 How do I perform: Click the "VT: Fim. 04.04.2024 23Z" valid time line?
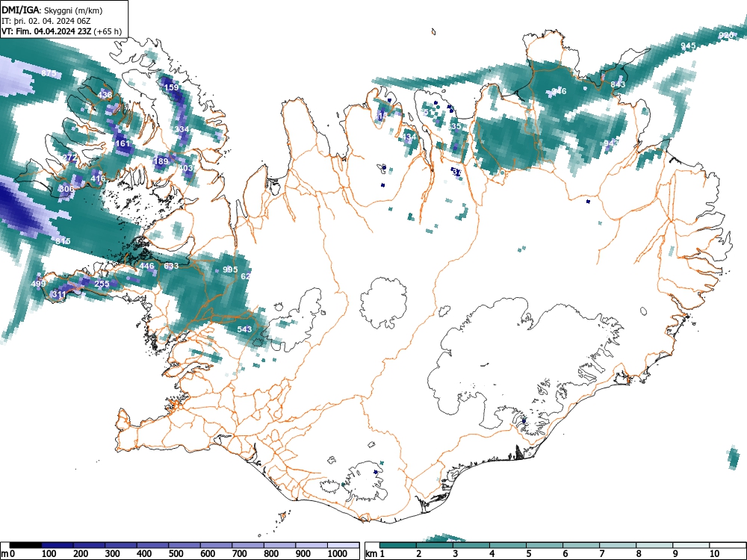[x=46, y=31]
